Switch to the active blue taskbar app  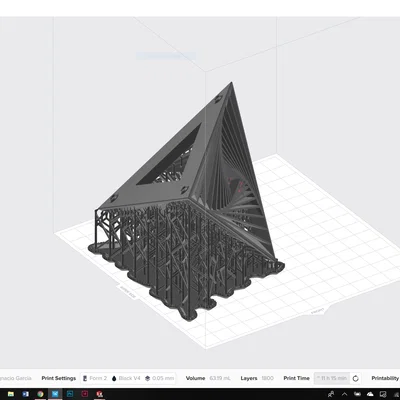(x=55, y=394)
